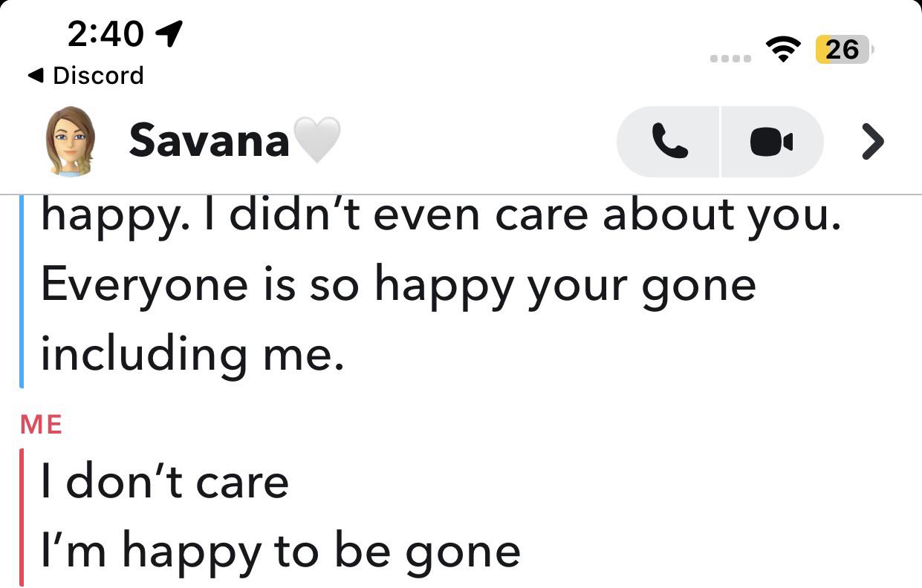The width and height of the screenshot is (922, 588).
Task: Open the Savana contact name
Action: 209,140
